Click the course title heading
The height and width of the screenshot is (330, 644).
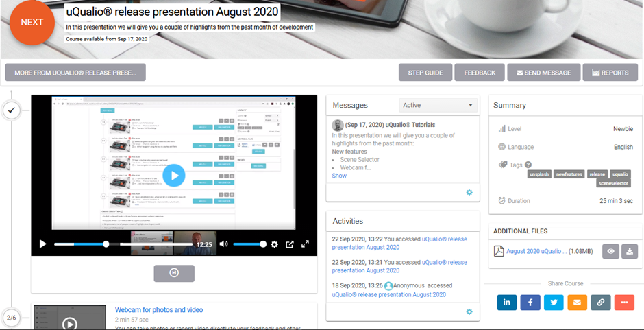173,12
